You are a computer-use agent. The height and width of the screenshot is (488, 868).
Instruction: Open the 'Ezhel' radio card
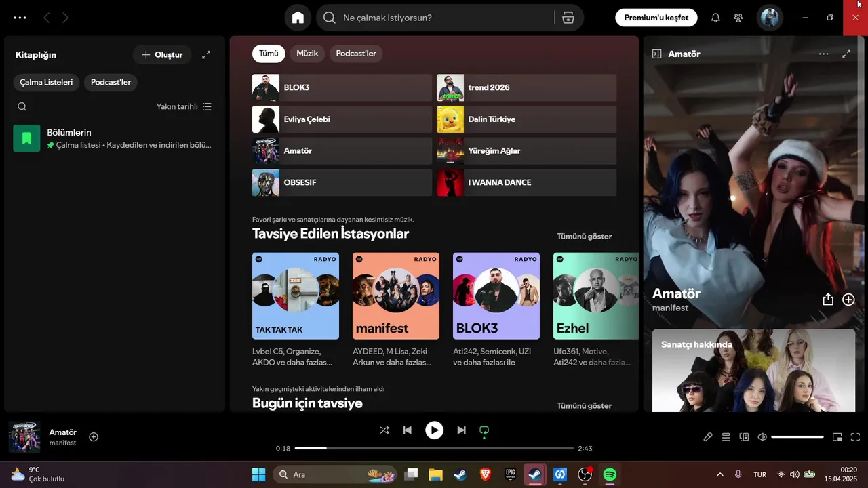tap(596, 310)
